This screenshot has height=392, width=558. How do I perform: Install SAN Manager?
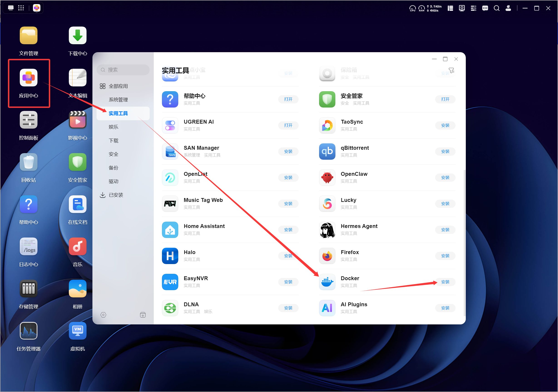click(288, 152)
